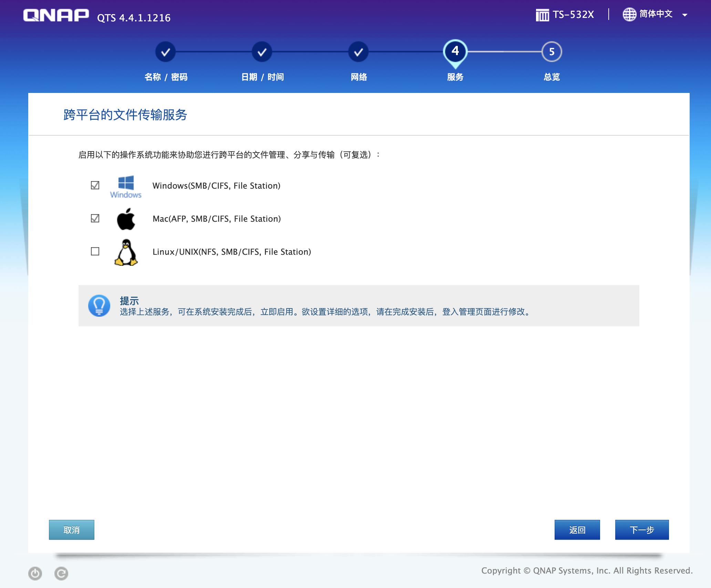711x588 pixels.
Task: Click the Apple Mac icon
Action: 126,219
